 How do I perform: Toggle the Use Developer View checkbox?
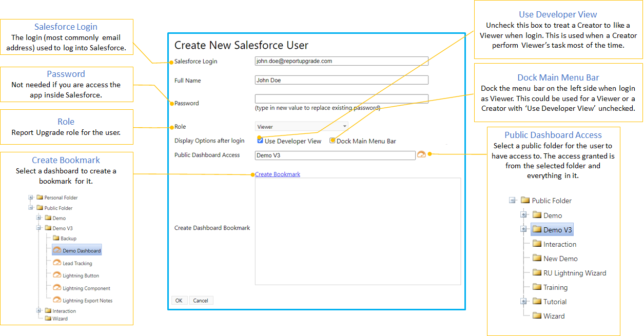coord(260,141)
